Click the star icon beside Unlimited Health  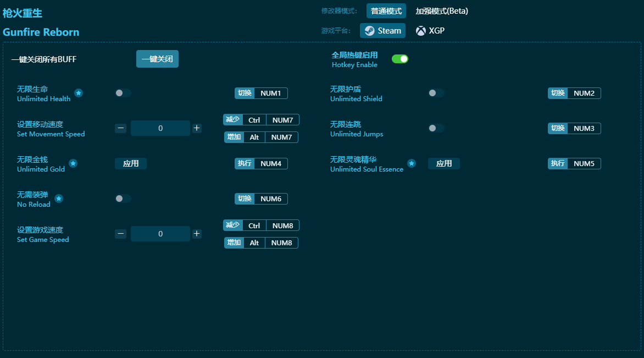[79, 93]
